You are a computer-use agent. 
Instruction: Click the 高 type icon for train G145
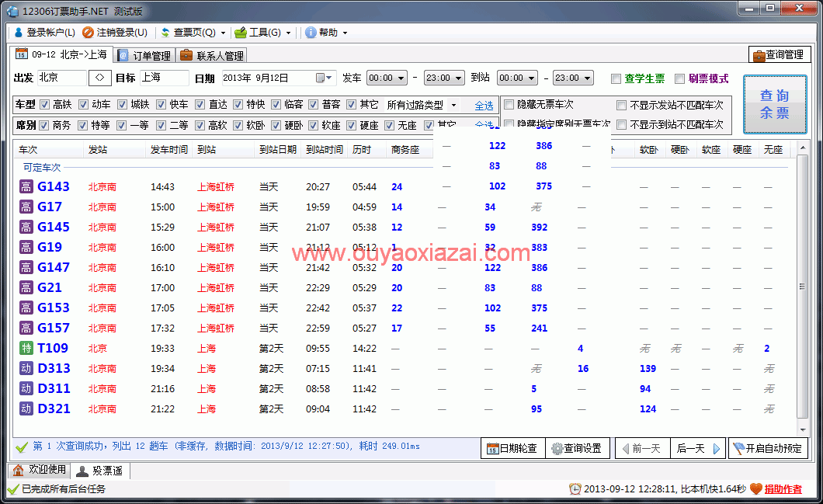click(x=26, y=228)
